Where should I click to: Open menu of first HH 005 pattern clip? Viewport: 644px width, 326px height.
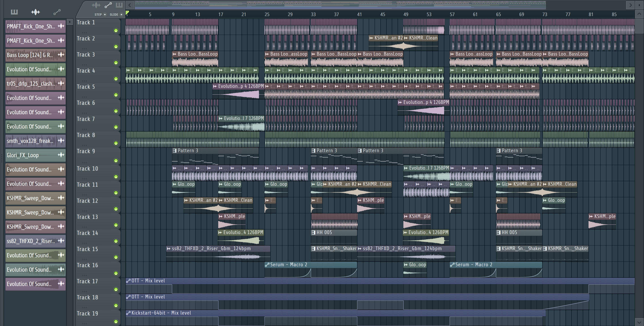(x=314, y=233)
